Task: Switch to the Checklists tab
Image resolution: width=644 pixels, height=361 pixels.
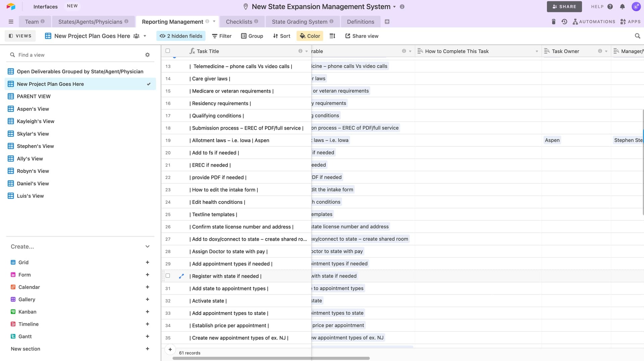Action: [x=242, y=22]
